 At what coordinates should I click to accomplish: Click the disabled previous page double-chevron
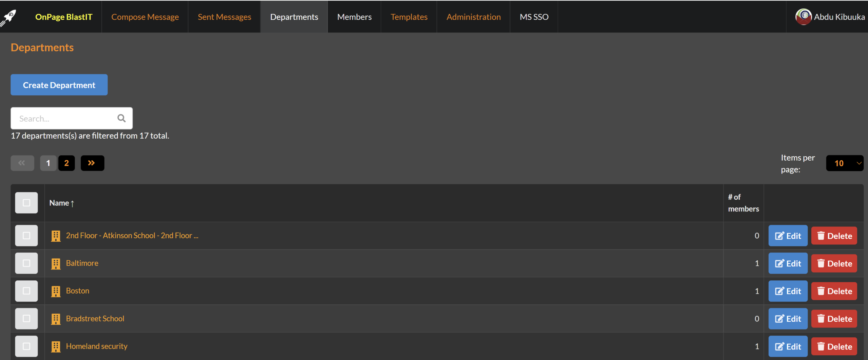(x=22, y=163)
